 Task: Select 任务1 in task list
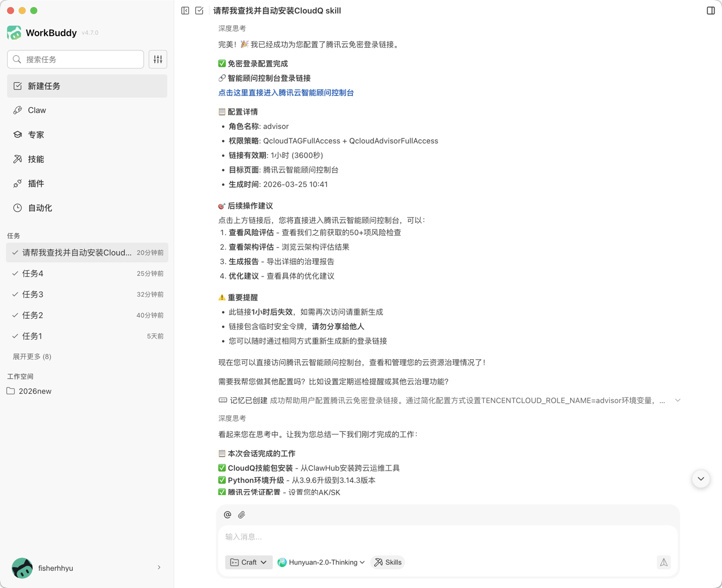[x=87, y=336]
